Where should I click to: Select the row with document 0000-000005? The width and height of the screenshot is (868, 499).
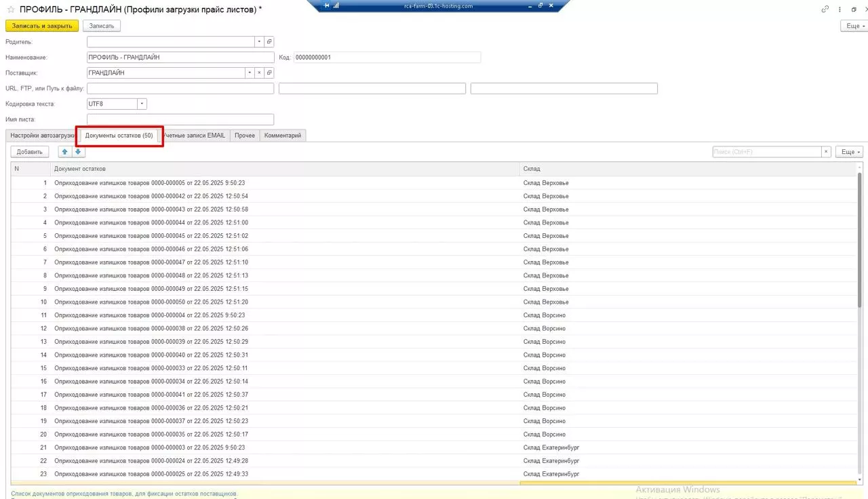tap(434, 183)
